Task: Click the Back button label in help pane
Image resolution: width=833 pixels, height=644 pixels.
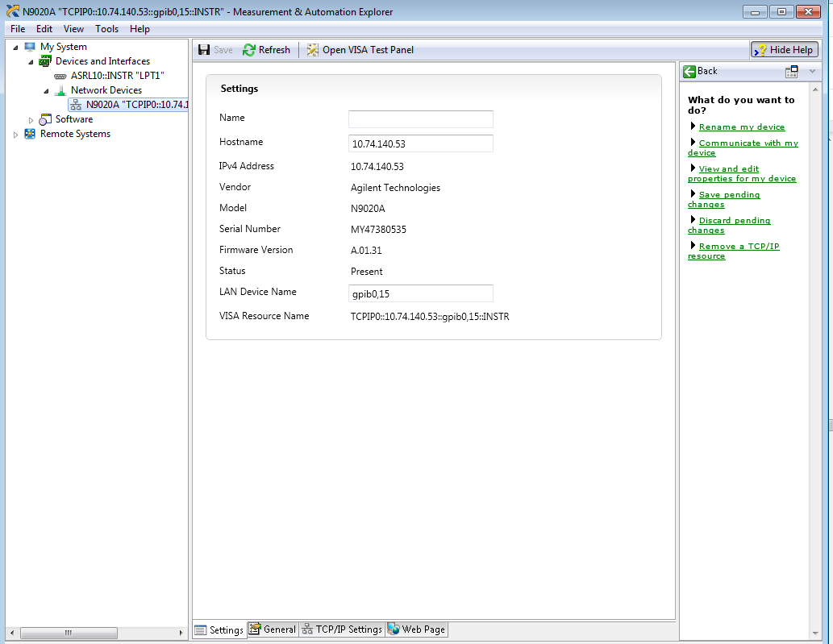Action: point(707,71)
